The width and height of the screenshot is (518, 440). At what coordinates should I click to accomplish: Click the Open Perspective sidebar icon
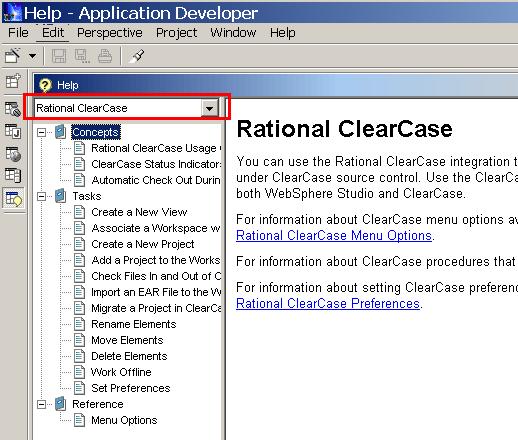[13, 81]
